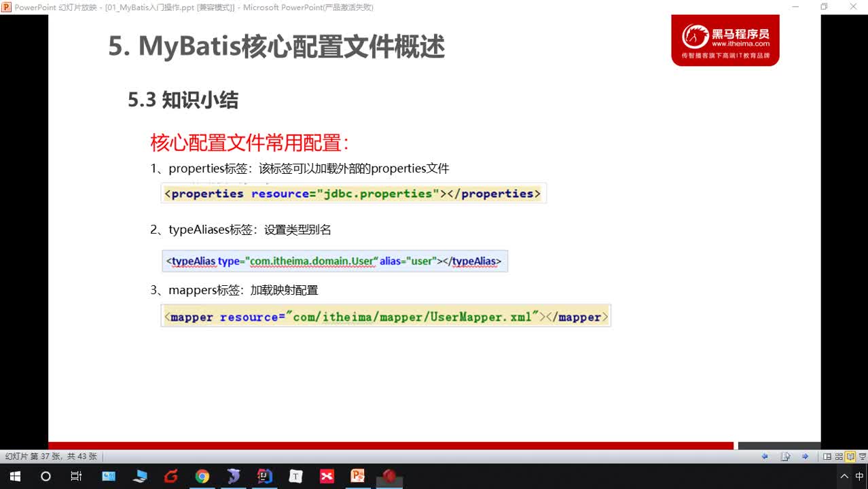
Task: Open Typora from the taskbar
Action: point(296,476)
